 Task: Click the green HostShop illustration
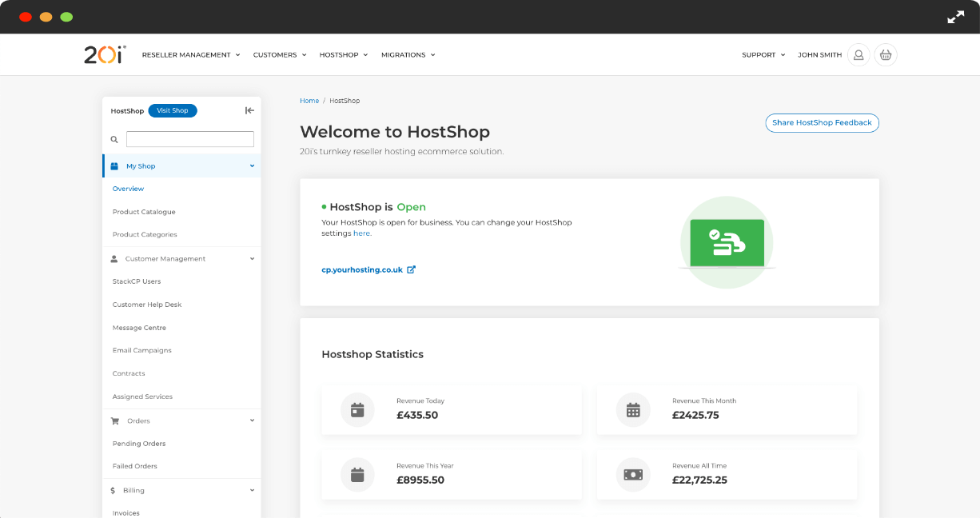click(727, 242)
